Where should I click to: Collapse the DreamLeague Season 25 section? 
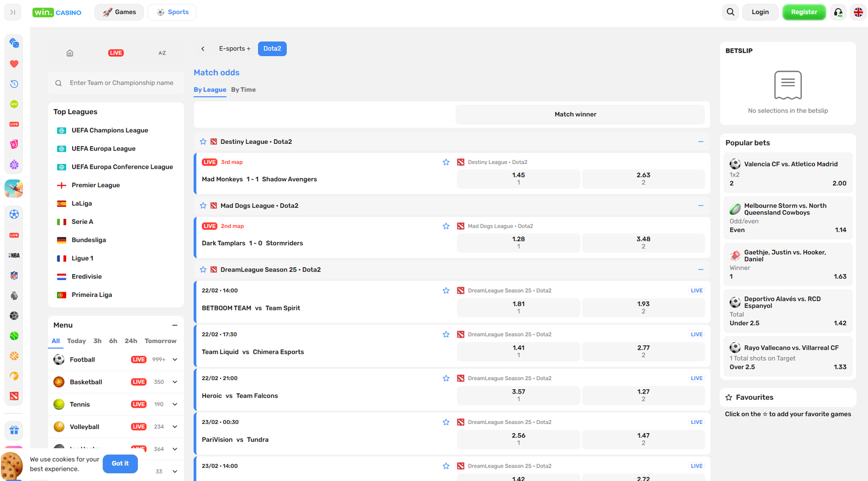point(700,270)
